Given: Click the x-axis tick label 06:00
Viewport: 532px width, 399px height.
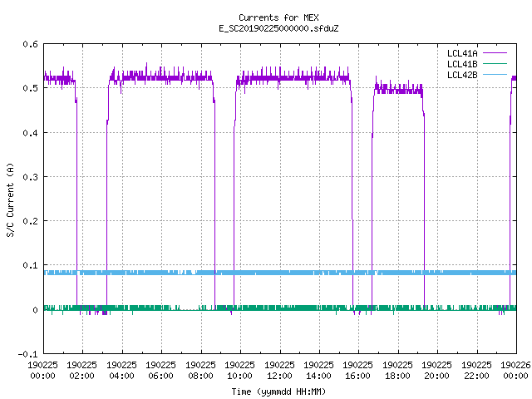Looking at the screenshot, I should (160, 376).
